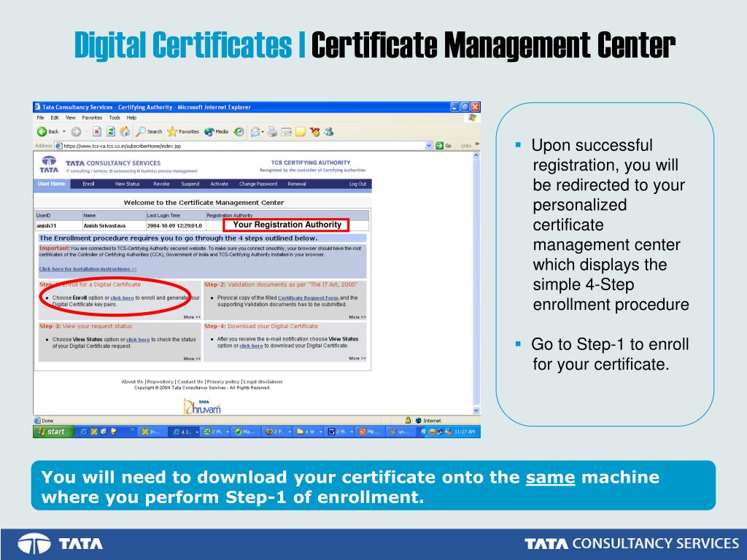The height and width of the screenshot is (560, 747).
Task: Open the Search pane
Action: pyautogui.click(x=149, y=131)
